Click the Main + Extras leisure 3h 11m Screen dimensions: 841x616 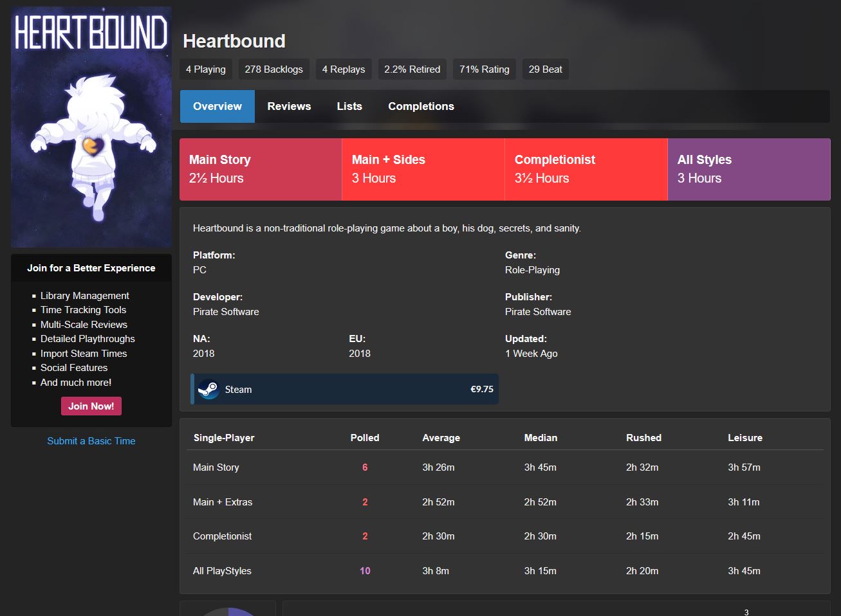click(x=744, y=502)
